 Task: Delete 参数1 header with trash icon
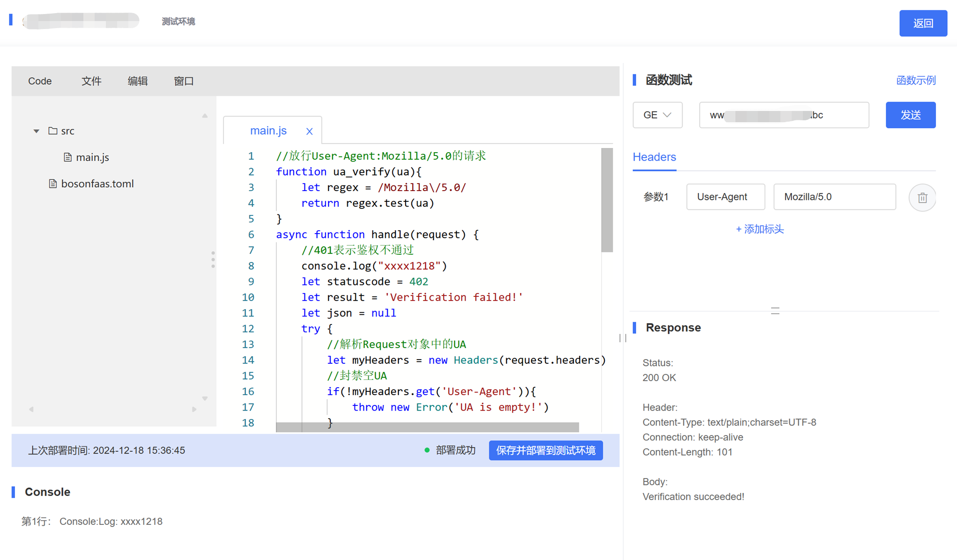[922, 198]
